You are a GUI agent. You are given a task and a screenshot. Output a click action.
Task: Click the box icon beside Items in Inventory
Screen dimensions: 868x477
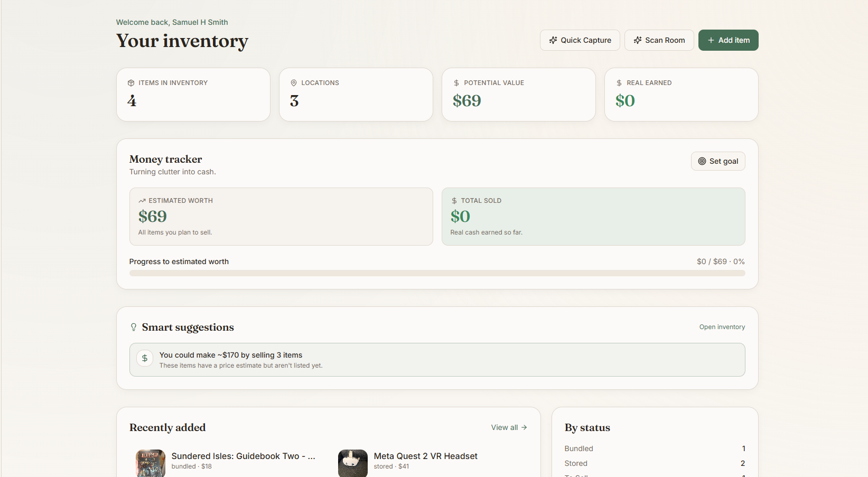click(x=131, y=83)
